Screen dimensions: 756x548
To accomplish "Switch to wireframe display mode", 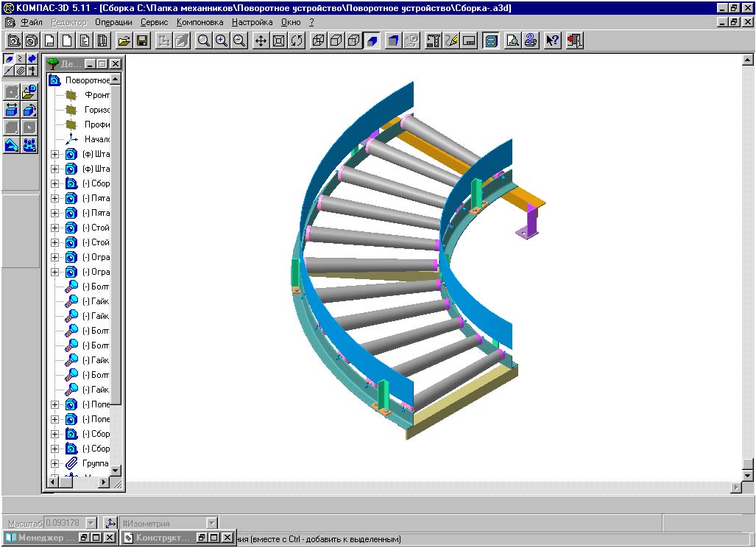I will 318,41.
